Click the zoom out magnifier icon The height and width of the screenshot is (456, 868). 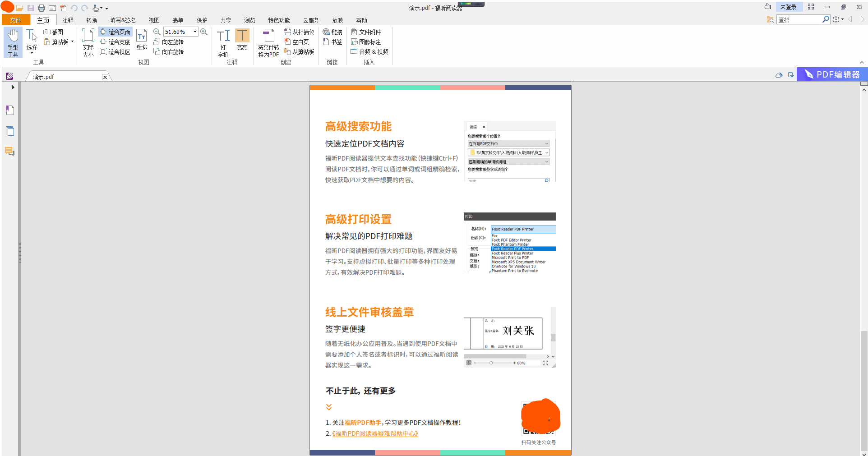coord(157,32)
